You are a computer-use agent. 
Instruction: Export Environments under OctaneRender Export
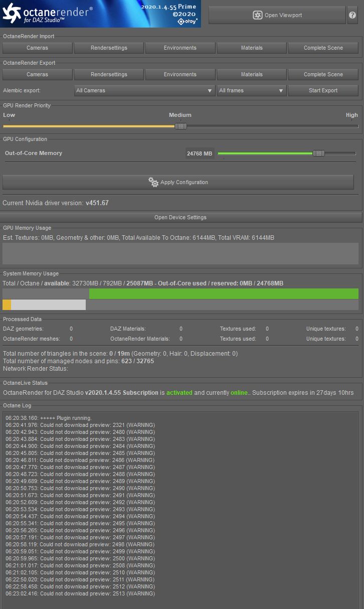pyautogui.click(x=180, y=74)
